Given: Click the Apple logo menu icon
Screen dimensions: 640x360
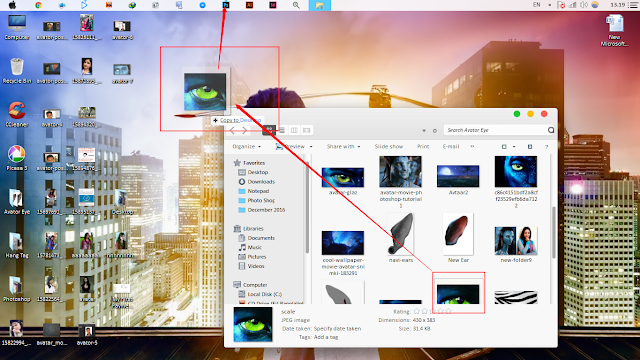Looking at the screenshot, I should (x=13, y=5).
